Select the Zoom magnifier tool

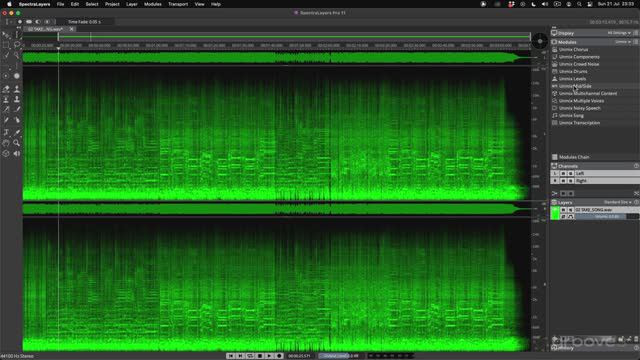(x=17, y=143)
